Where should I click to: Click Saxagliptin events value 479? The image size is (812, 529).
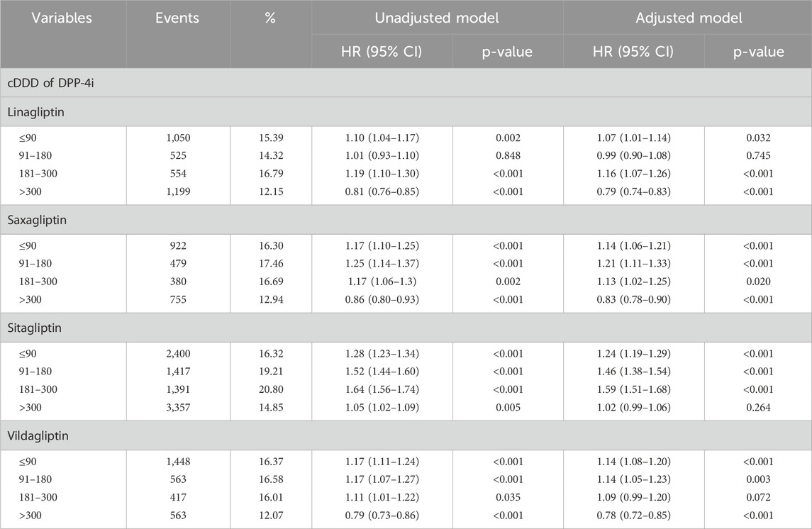click(x=178, y=264)
